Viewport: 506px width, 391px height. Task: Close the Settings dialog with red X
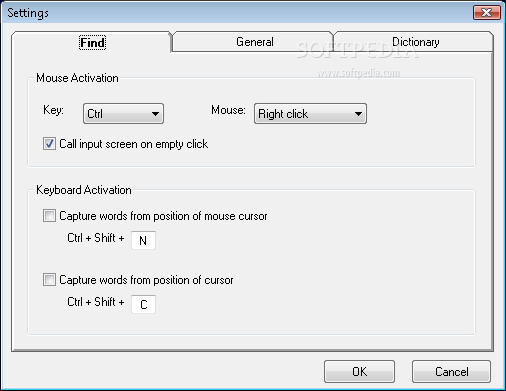487,13
